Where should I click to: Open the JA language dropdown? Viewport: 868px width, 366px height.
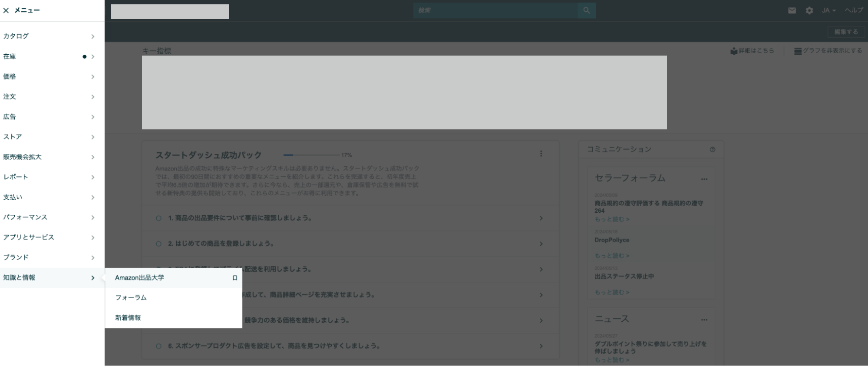coord(828,10)
